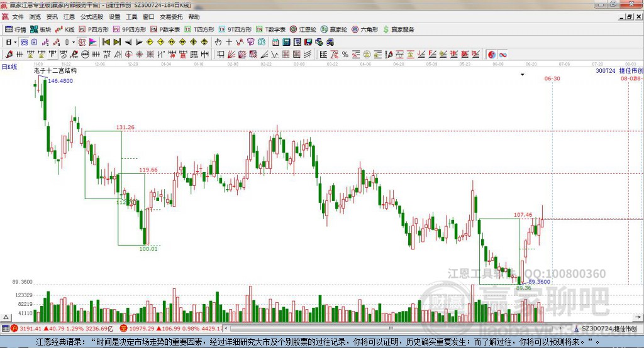Open the T数字表 time table
644x348 pixels.
(x=270, y=30)
